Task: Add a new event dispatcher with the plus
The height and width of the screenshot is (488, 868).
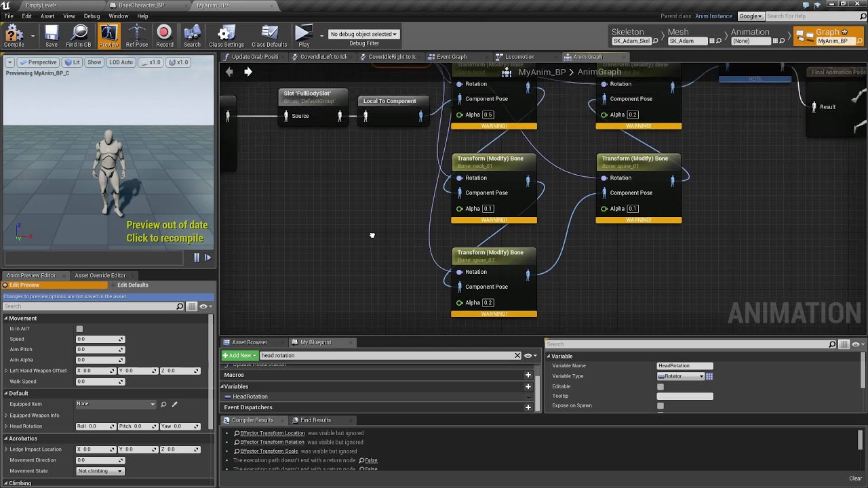Action: click(x=528, y=407)
